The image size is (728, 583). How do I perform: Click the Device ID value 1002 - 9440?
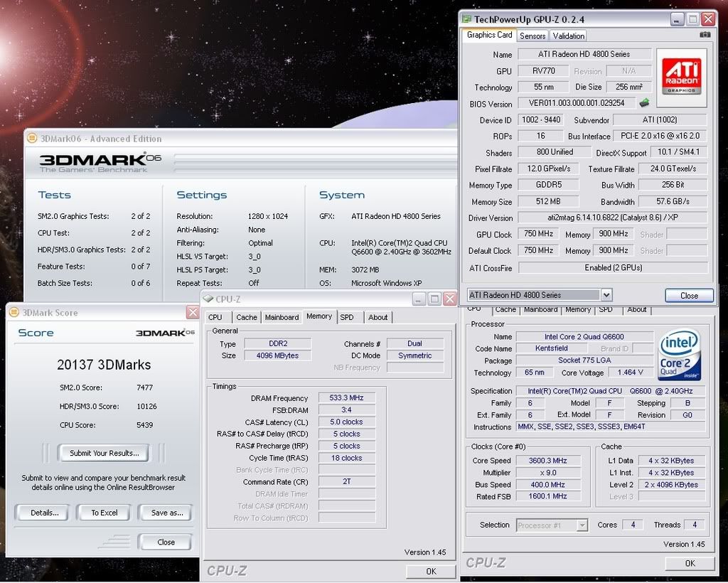[x=540, y=119]
